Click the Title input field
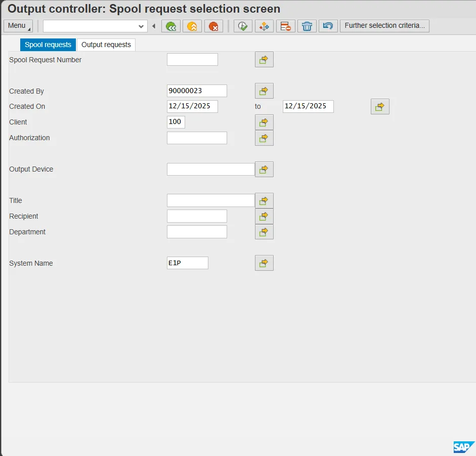Viewport: 476px width, 456px height. [x=210, y=201]
